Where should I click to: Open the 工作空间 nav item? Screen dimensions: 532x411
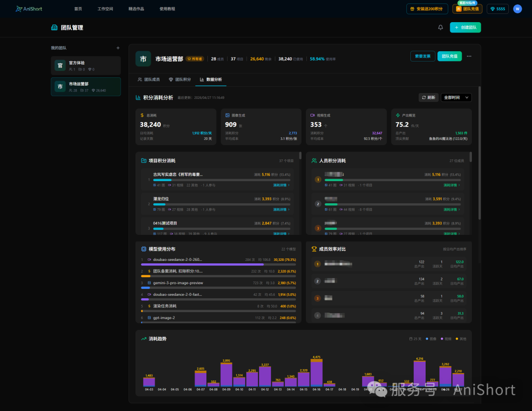pos(105,9)
